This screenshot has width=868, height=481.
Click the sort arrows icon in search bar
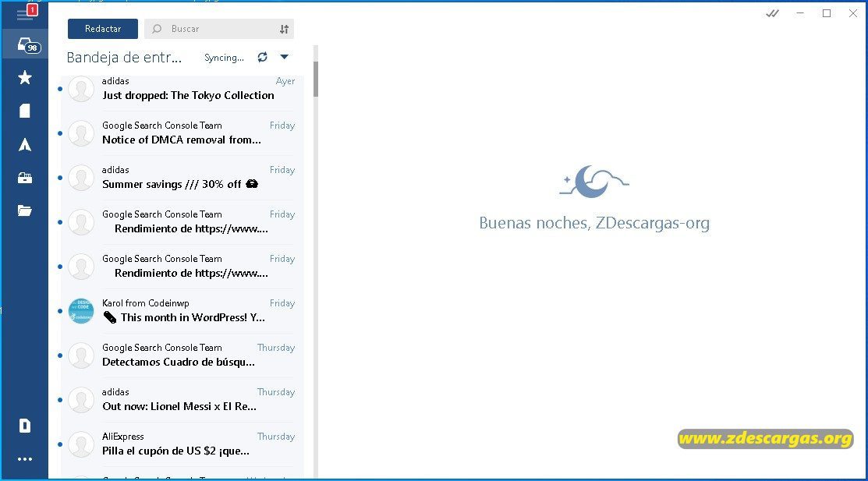[284, 30]
